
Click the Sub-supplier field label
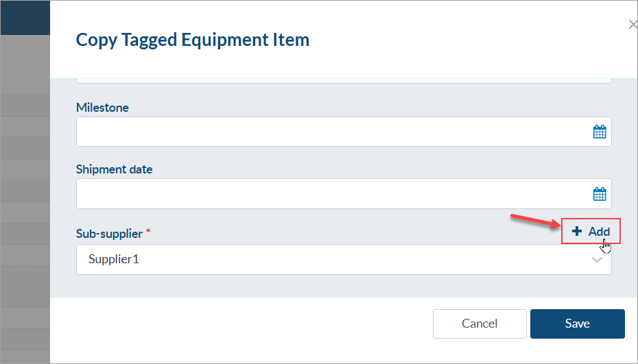tap(109, 234)
